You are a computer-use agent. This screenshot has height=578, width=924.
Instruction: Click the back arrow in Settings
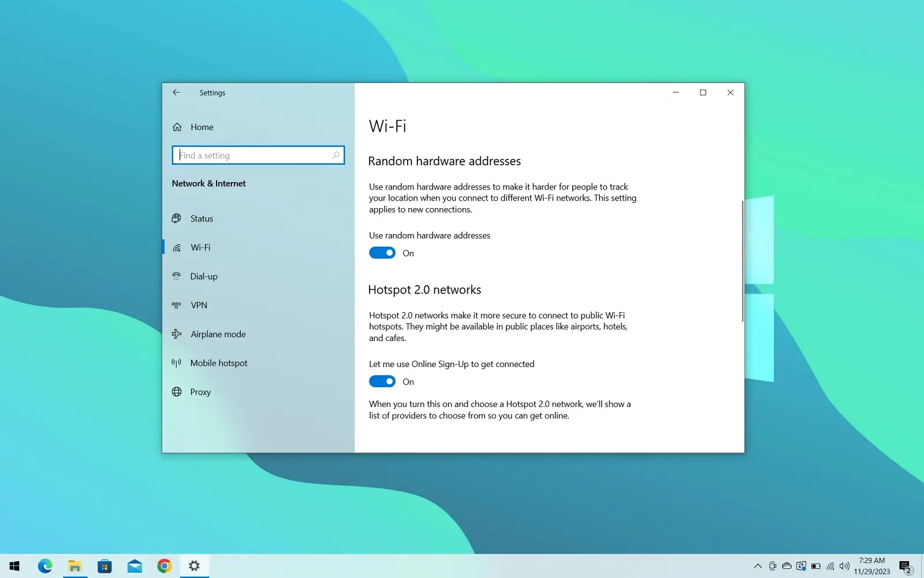coord(176,92)
